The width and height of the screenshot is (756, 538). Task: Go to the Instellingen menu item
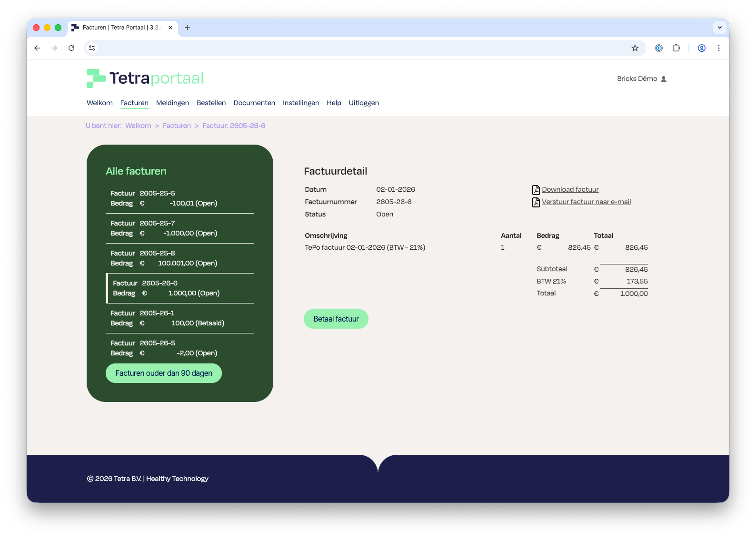(x=300, y=103)
